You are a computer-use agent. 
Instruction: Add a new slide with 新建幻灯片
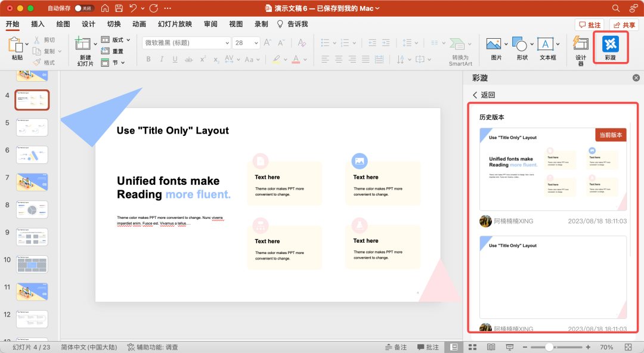pyautogui.click(x=85, y=51)
